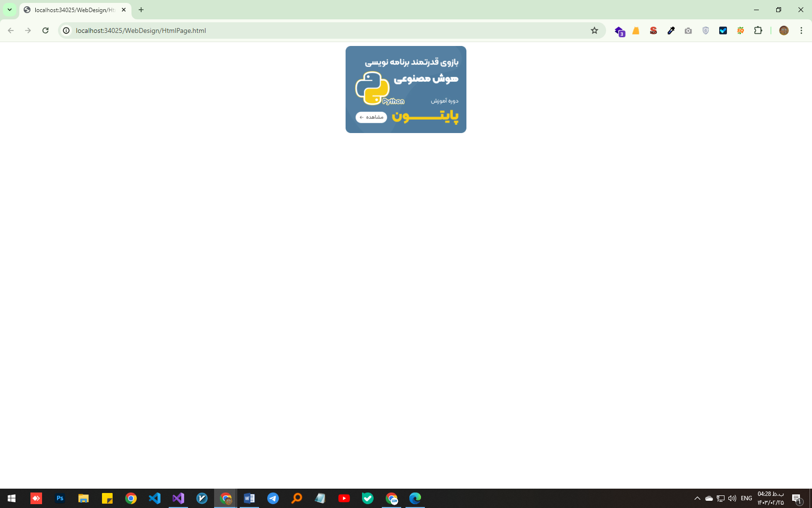The image size is (812, 508).
Task: Open the Extensions puzzle-piece menu
Action: [x=758, y=30]
